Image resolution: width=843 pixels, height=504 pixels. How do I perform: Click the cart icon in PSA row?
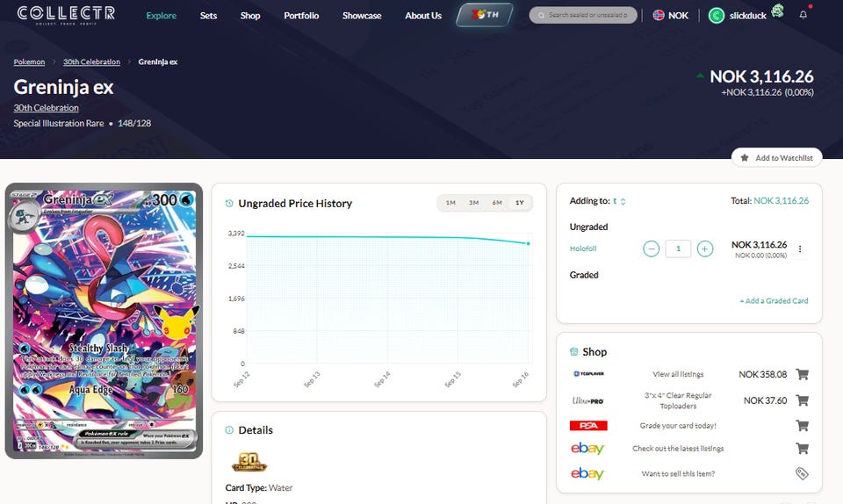point(802,426)
